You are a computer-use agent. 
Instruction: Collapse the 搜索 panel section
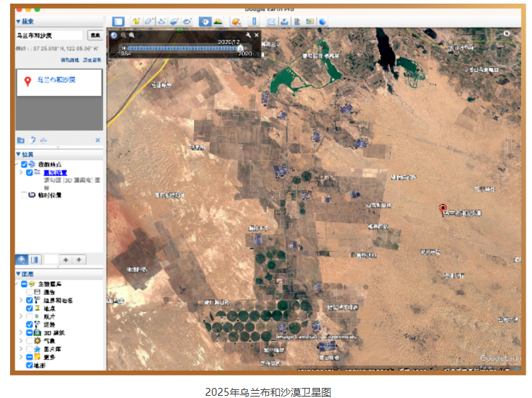pos(19,22)
